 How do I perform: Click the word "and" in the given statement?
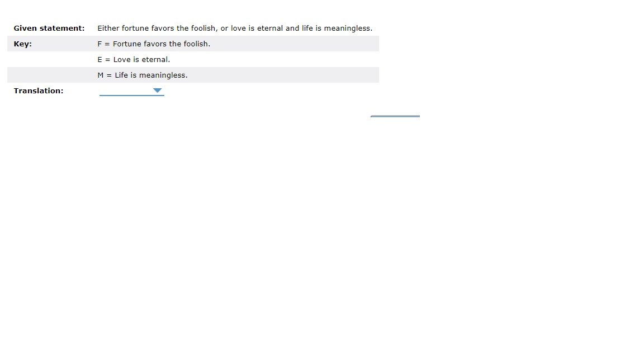(292, 28)
